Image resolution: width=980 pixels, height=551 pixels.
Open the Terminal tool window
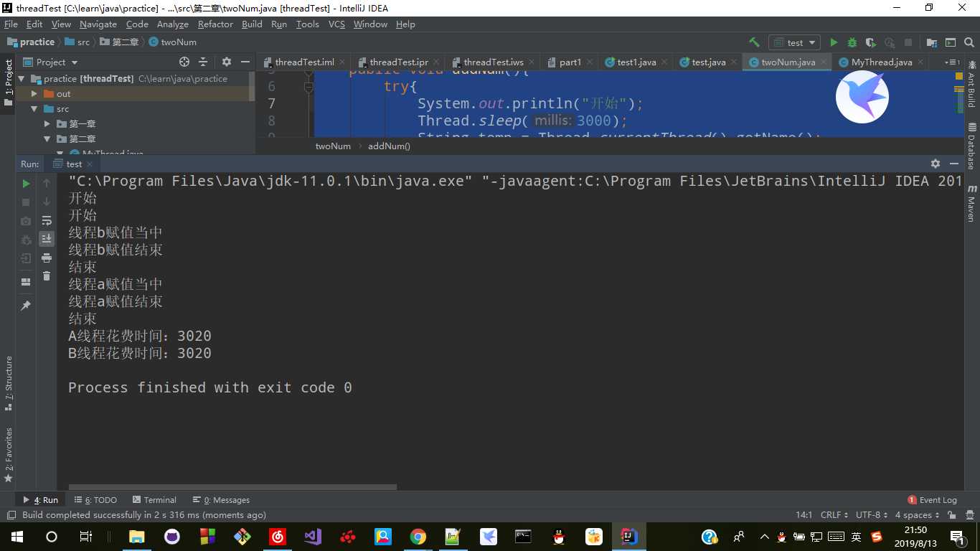pos(154,500)
